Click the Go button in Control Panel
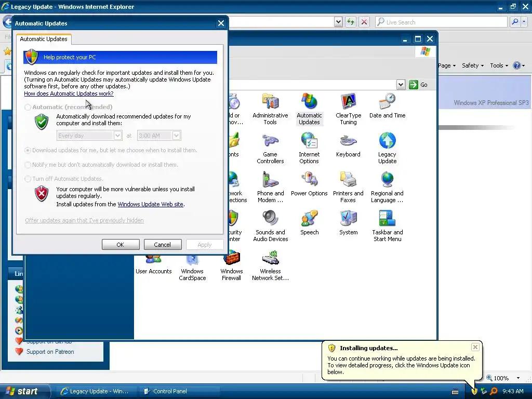Screen dimensions: 532x399 click(418, 85)
